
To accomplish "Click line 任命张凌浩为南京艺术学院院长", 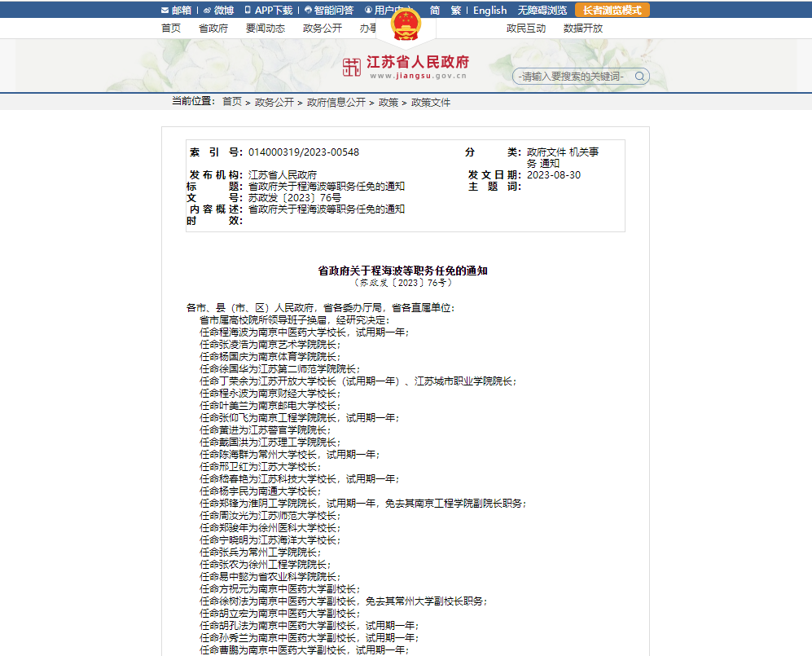I will click(270, 345).
